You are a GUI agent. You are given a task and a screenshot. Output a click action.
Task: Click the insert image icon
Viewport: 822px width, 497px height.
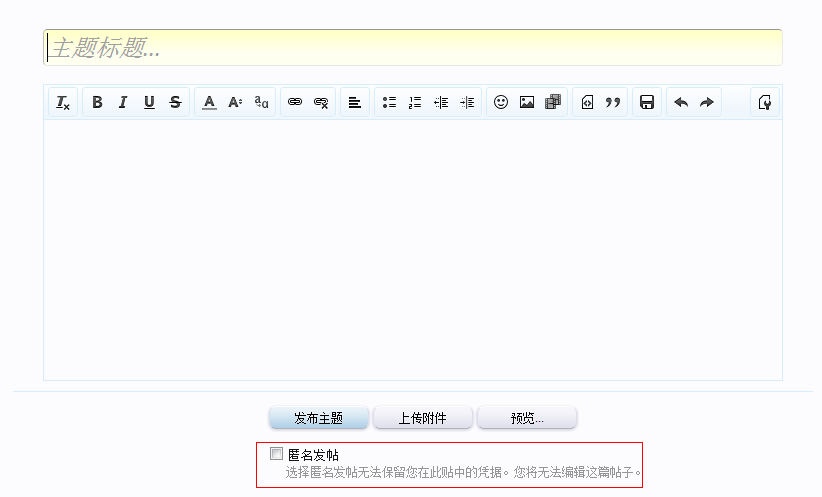click(x=527, y=102)
